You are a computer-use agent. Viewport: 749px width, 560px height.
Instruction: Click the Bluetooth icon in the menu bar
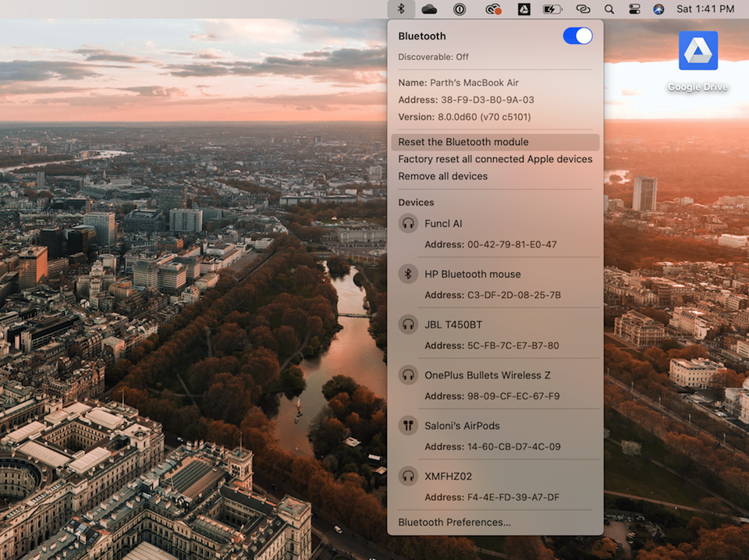pos(401,9)
